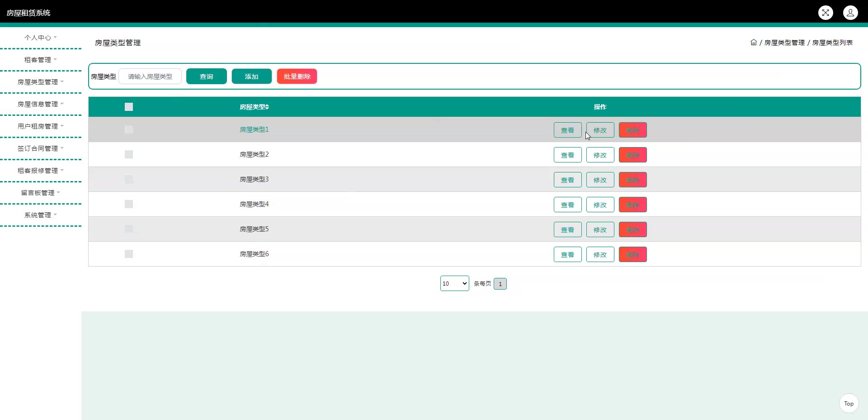View details of 房屋类型6 with 查看
This screenshot has height=420, width=868.
[x=568, y=254]
